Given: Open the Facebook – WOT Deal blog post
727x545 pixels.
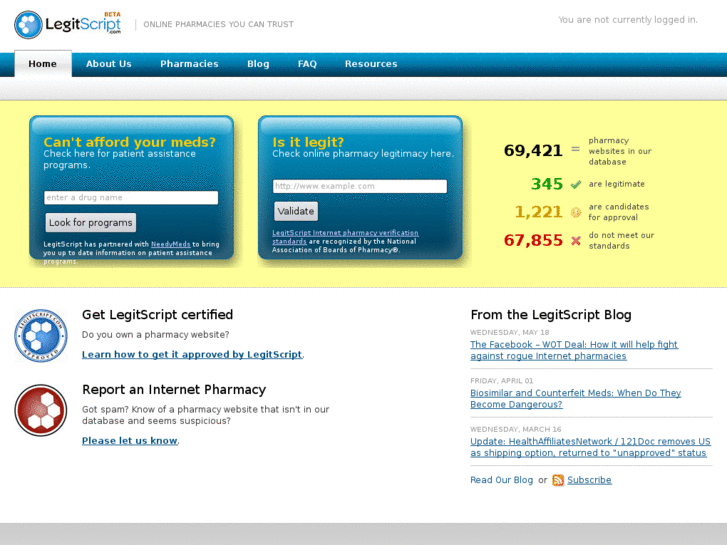Looking at the screenshot, I should click(x=574, y=350).
